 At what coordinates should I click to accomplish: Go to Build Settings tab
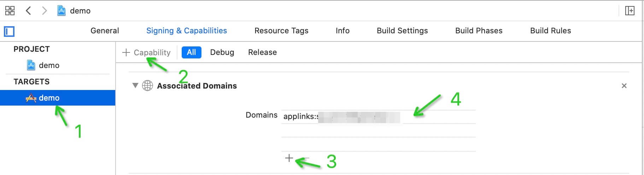coord(402,31)
